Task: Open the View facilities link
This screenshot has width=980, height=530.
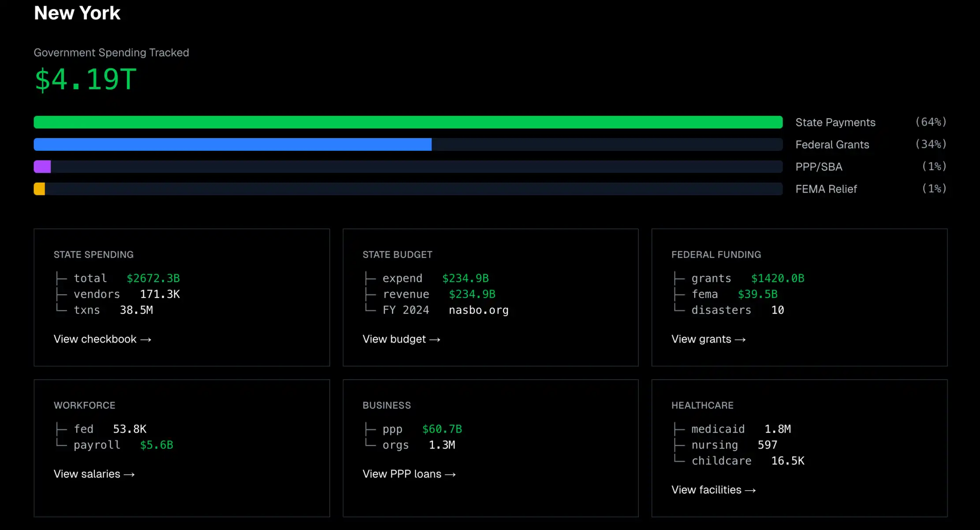Action: coord(713,490)
